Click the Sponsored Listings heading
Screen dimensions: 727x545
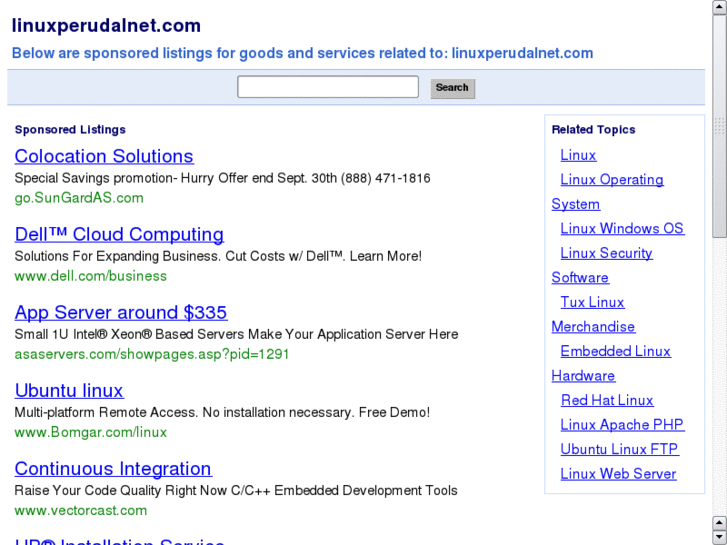coord(70,130)
